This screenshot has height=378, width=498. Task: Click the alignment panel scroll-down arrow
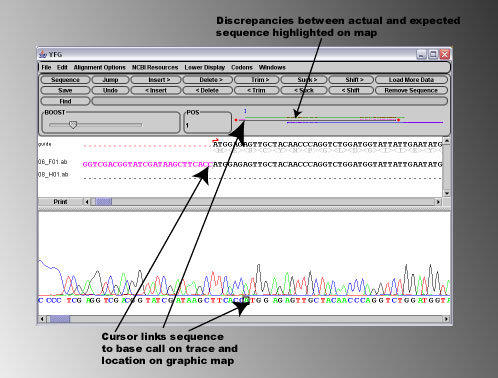click(x=447, y=193)
